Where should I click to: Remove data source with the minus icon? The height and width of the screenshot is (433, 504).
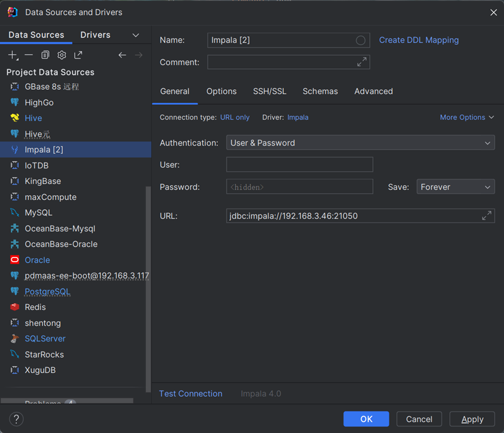pyautogui.click(x=29, y=55)
